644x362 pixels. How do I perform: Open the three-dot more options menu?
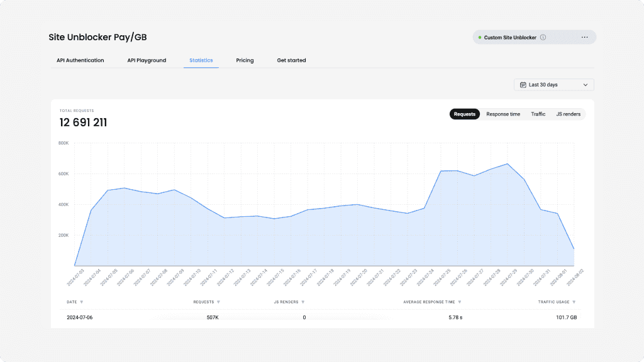584,38
